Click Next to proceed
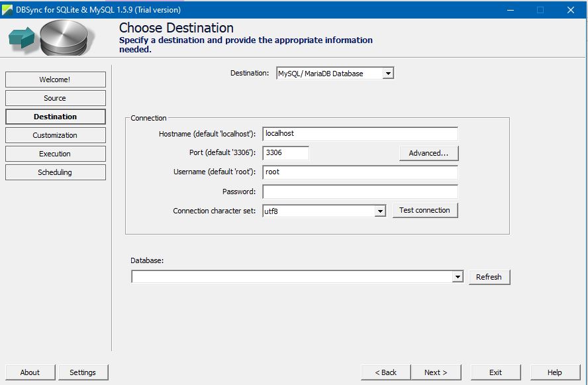588x385 pixels. (x=436, y=372)
